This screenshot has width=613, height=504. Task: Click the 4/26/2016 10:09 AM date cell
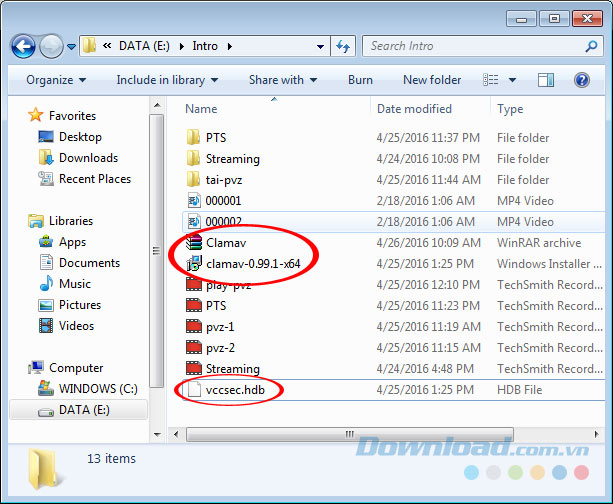pos(428,243)
